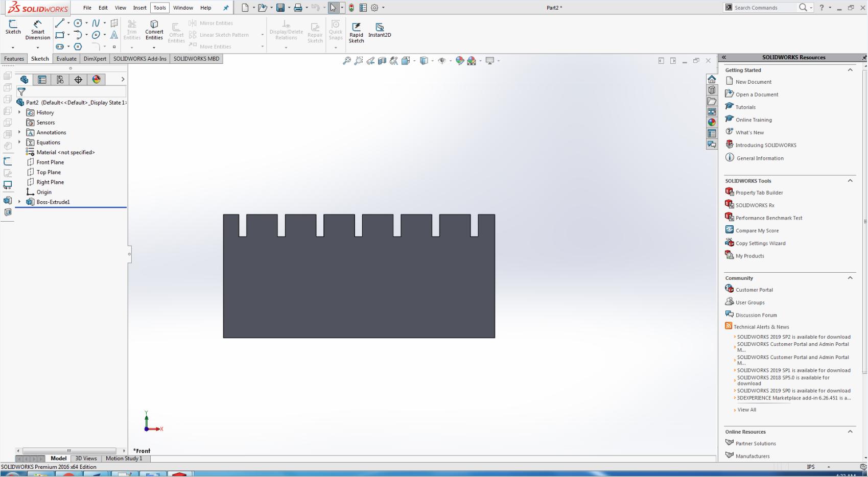The image size is (868, 477).
Task: Open the Appearances task pane tab
Action: (712, 123)
